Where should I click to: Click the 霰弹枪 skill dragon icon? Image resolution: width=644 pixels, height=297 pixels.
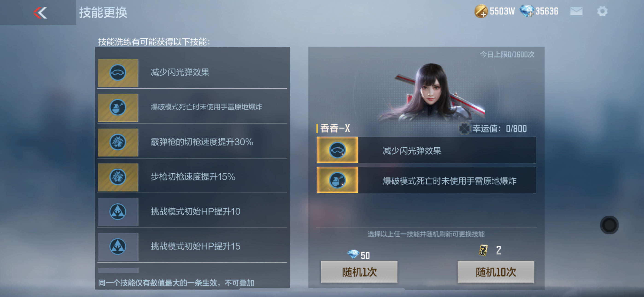pos(118,142)
